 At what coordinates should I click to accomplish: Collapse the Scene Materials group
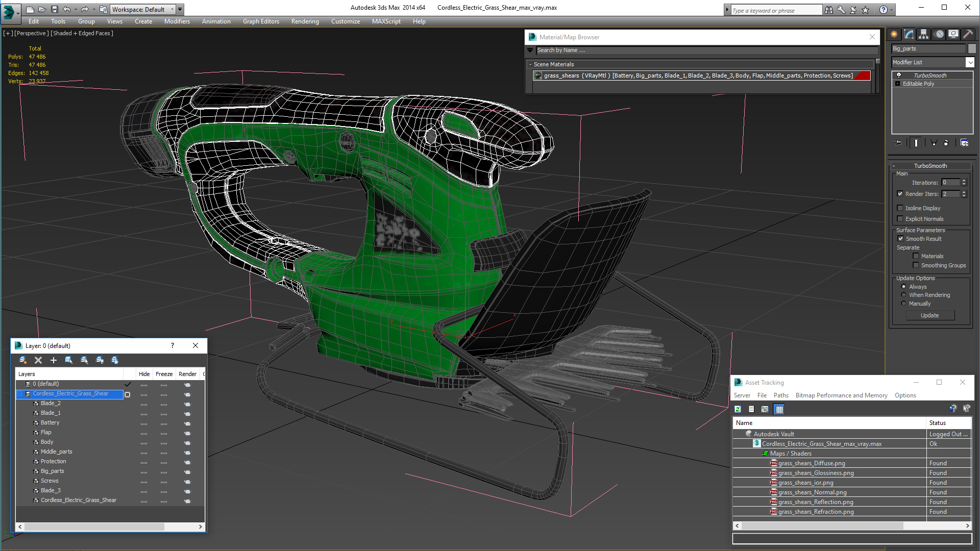click(x=530, y=64)
